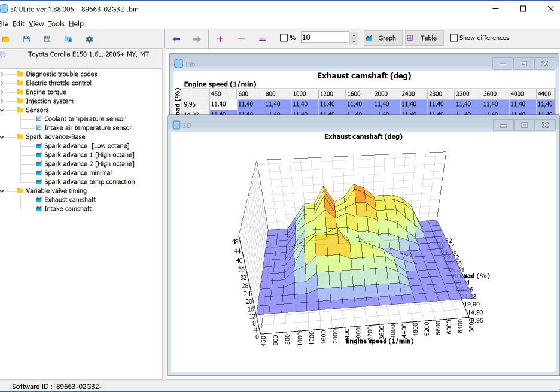The width and height of the screenshot is (560, 392).
Task: Expand the Engine torque folder
Action: [x=2, y=92]
